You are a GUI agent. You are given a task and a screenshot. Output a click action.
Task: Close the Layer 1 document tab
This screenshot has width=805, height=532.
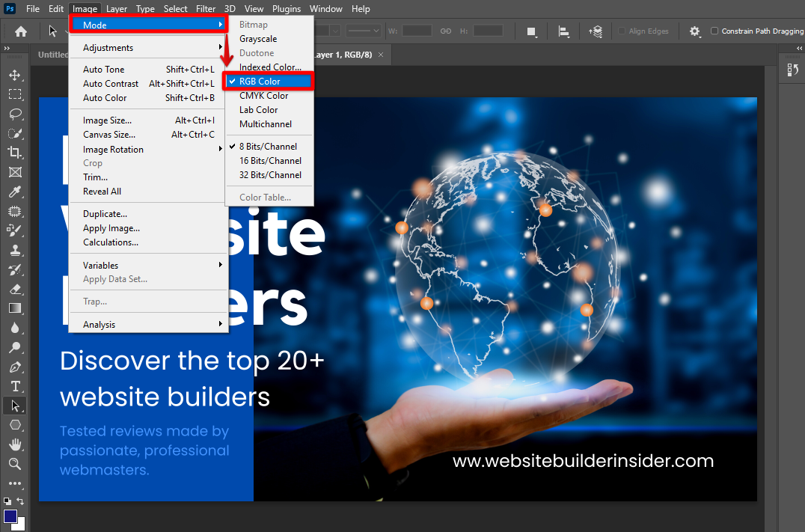point(380,55)
